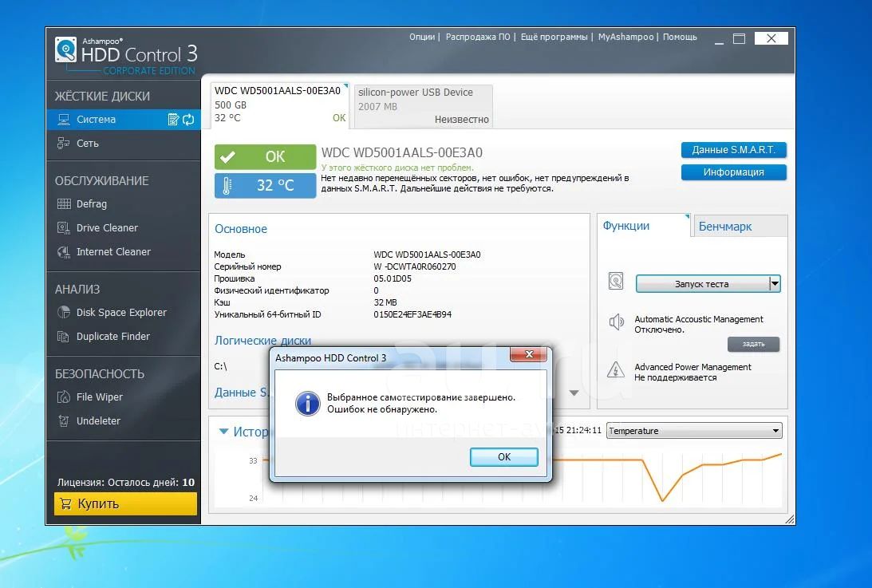
Task: Click the задать button for Acoustic Management
Action: pyautogui.click(x=753, y=345)
